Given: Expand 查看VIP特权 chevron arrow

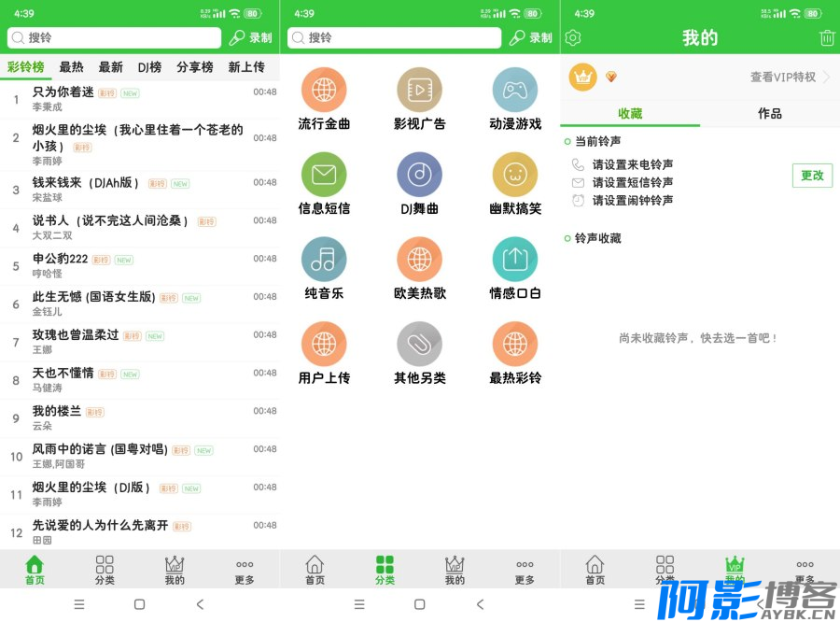Looking at the screenshot, I should [826, 78].
